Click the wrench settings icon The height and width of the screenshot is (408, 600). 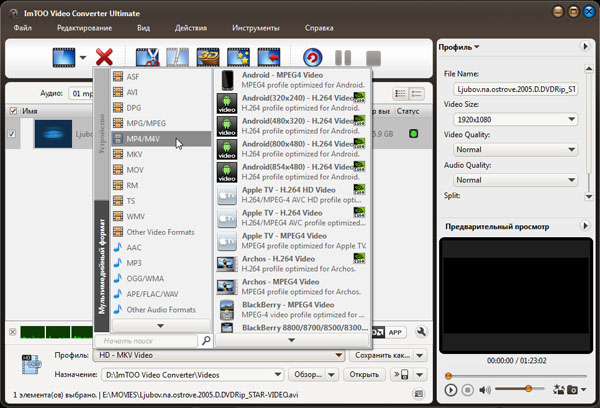(x=422, y=333)
